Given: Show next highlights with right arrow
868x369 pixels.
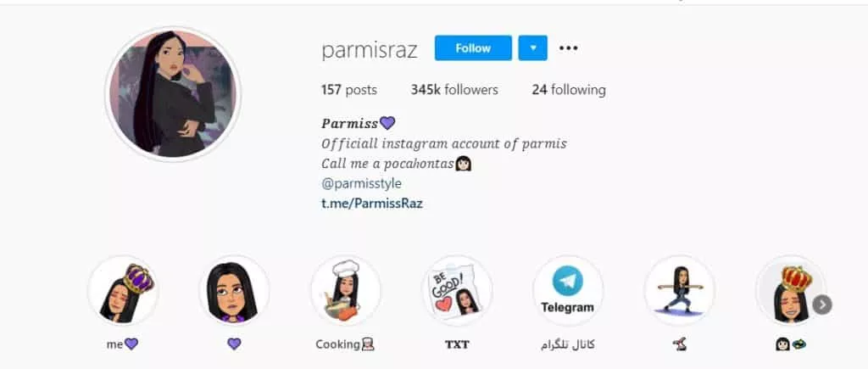Looking at the screenshot, I should coord(822,305).
